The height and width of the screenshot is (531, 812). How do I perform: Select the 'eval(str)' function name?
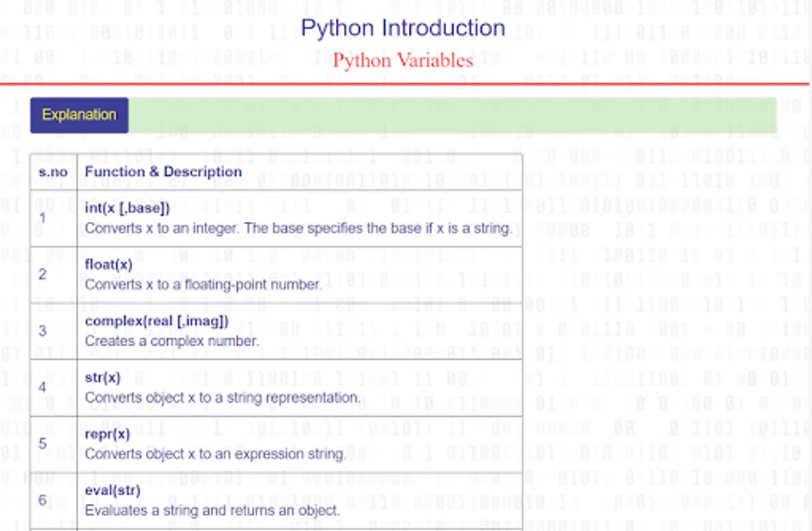[x=113, y=490]
